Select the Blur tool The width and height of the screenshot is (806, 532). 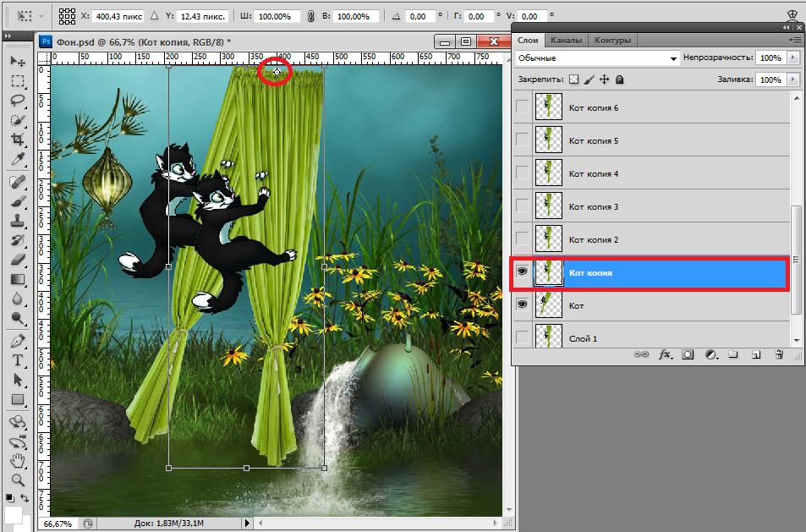[x=18, y=299]
